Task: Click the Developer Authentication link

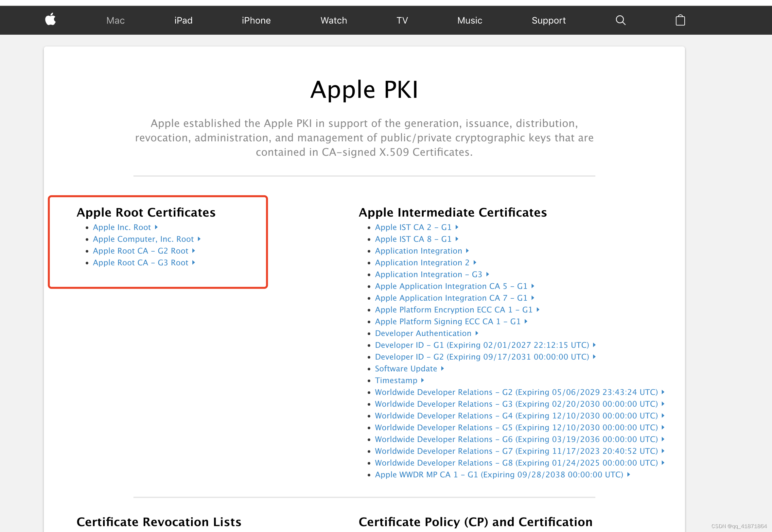Action: pos(427,333)
